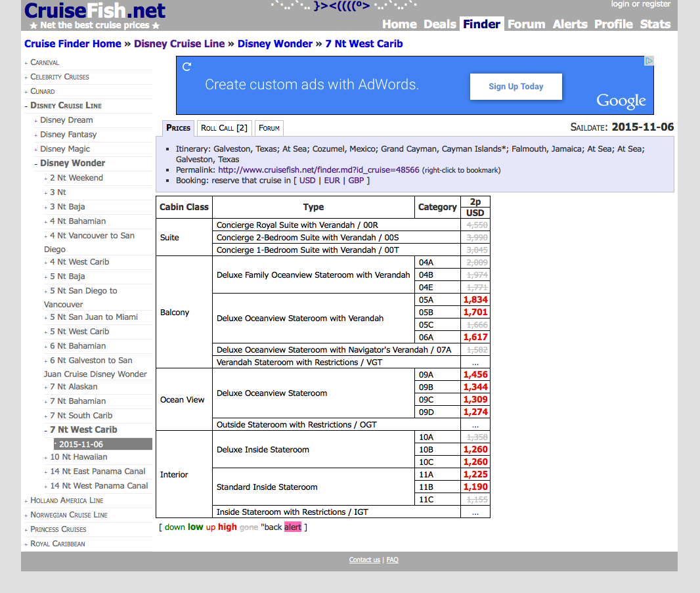Expand Holland America Line

pyautogui.click(x=66, y=500)
